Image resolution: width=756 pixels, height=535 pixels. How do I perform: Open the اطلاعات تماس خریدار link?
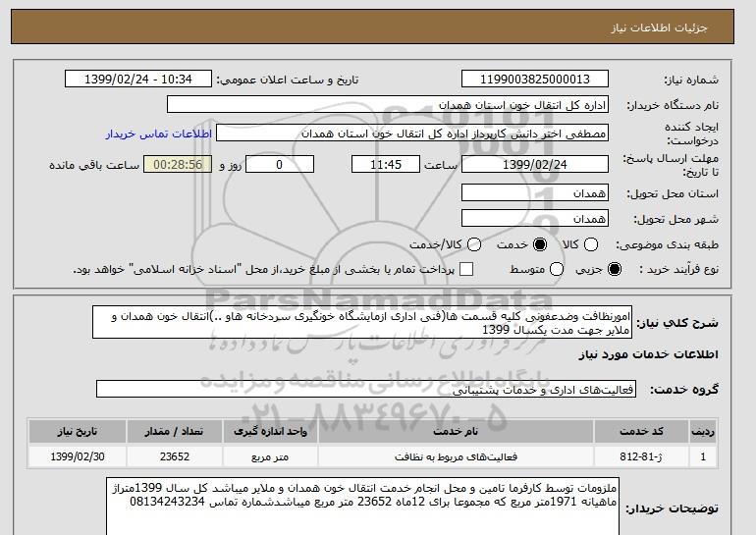click(x=159, y=134)
